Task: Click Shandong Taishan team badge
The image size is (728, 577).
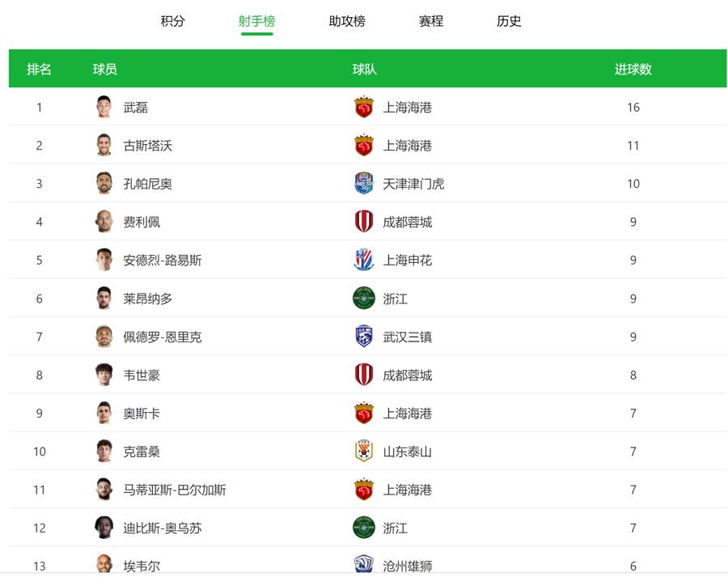Action: click(x=364, y=452)
